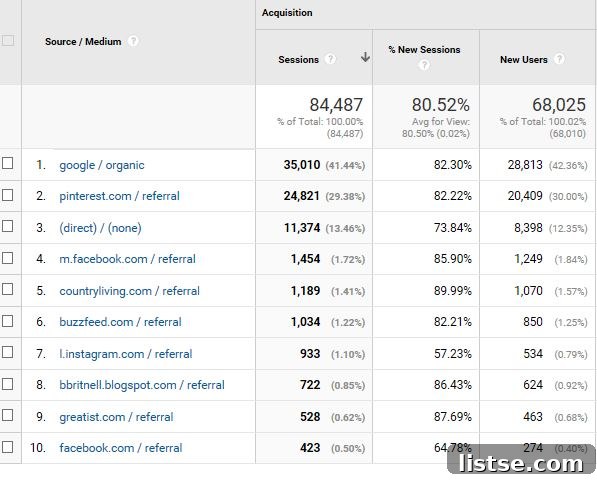Click new sessions percentage 73.84%
This screenshot has width=597, height=480.
pyautogui.click(x=453, y=228)
